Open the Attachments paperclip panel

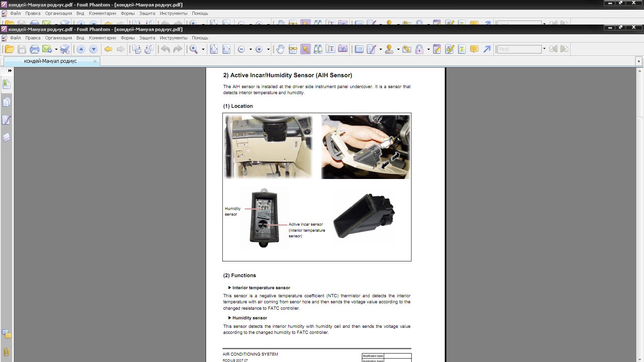(6, 352)
